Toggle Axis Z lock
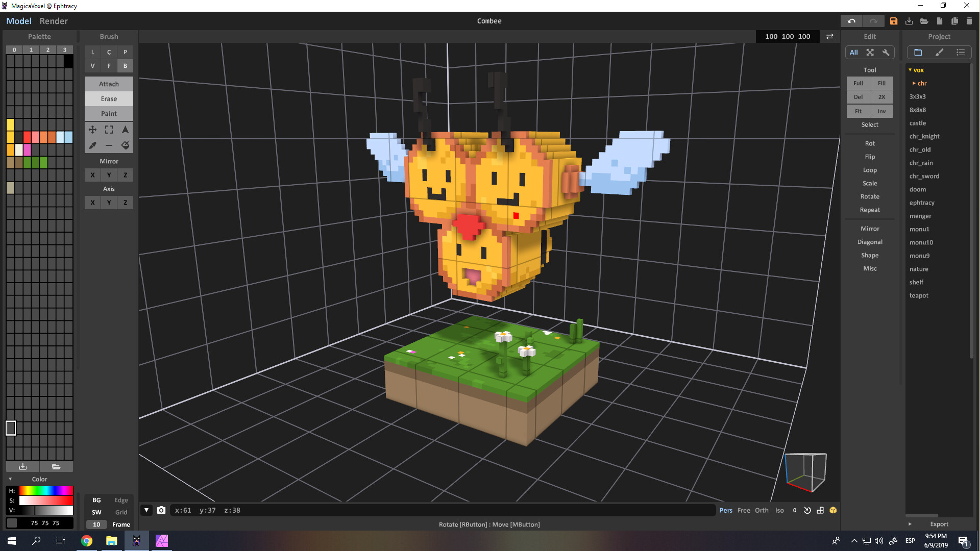980x551 pixels. [x=125, y=203]
